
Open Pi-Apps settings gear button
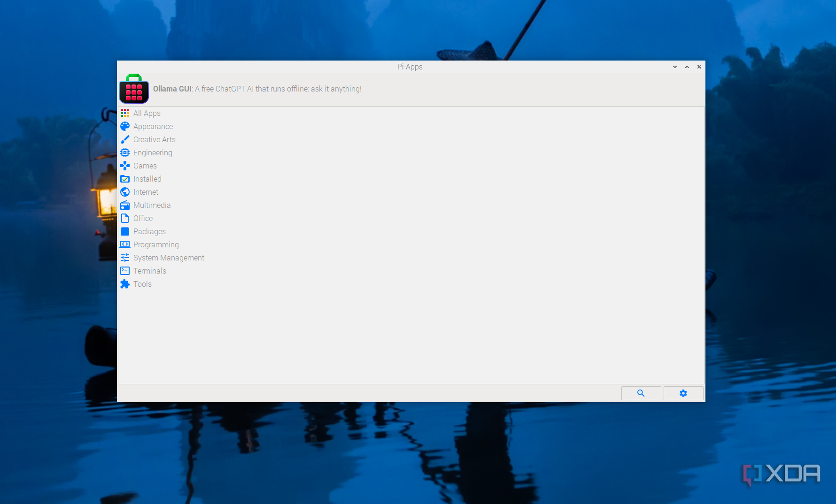[x=683, y=393]
